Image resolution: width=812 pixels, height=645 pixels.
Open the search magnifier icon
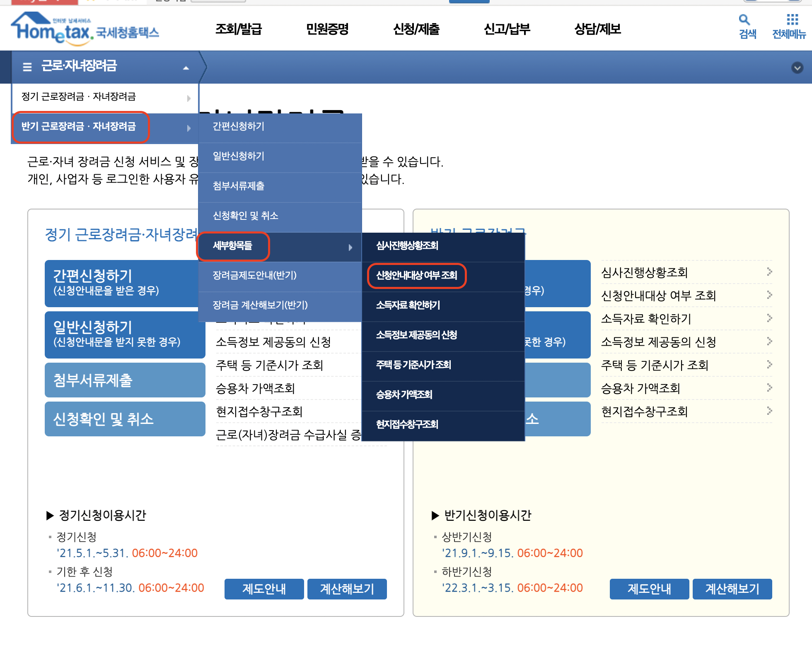coord(744,20)
